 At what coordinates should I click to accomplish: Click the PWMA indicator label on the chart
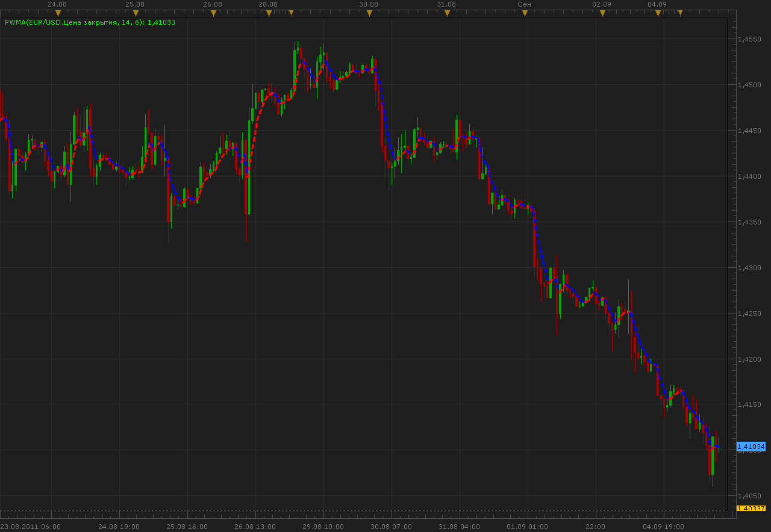pyautogui.click(x=90, y=22)
